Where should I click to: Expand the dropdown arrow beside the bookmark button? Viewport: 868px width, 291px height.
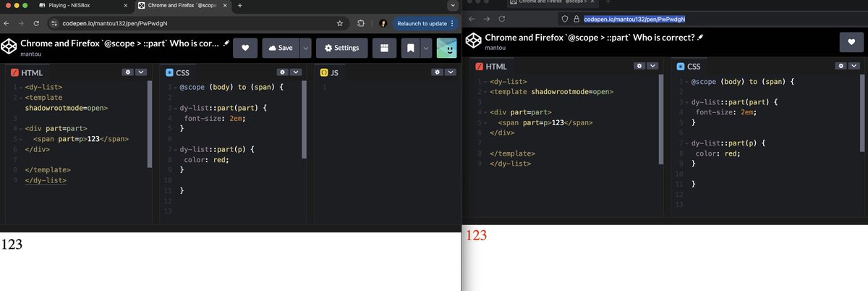426,48
